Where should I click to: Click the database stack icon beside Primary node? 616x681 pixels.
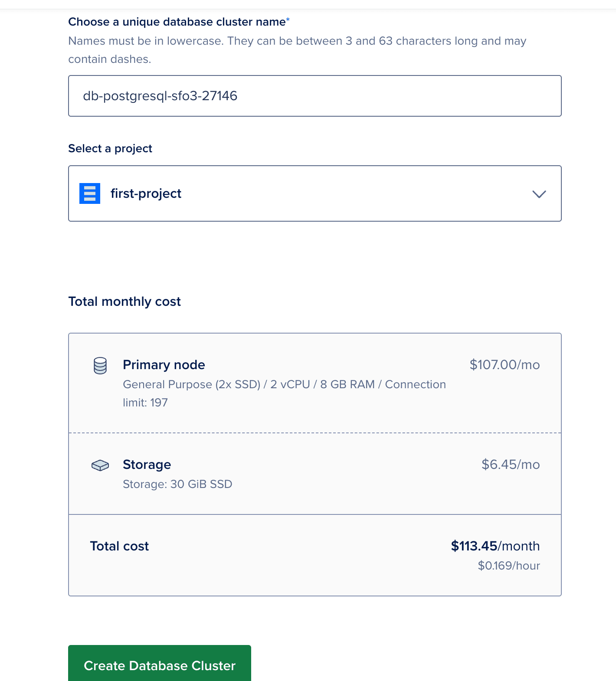point(100,366)
